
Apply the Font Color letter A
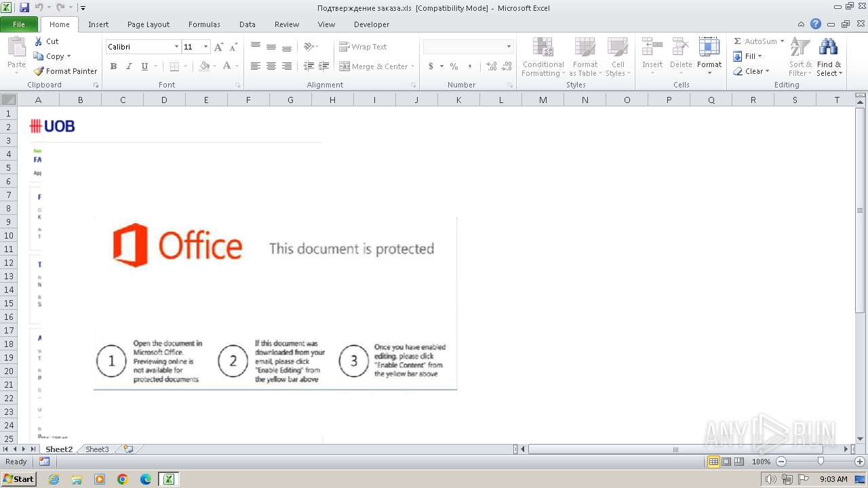coord(226,66)
